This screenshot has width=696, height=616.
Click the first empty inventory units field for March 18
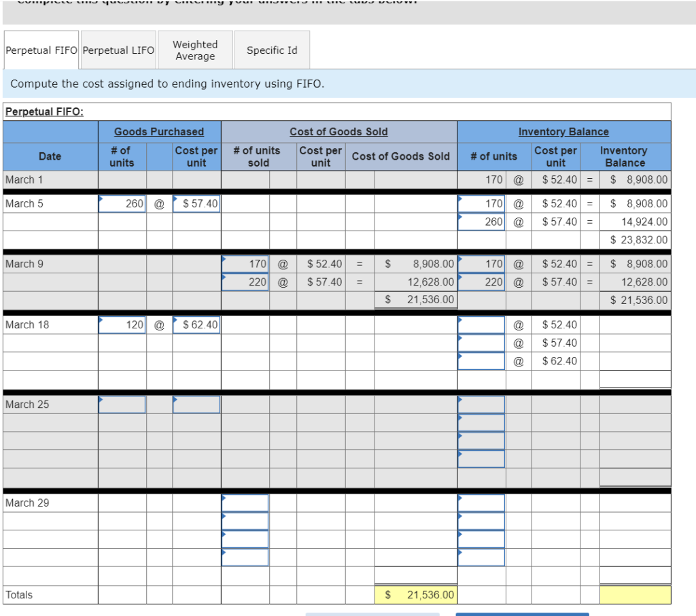pyautogui.click(x=481, y=324)
